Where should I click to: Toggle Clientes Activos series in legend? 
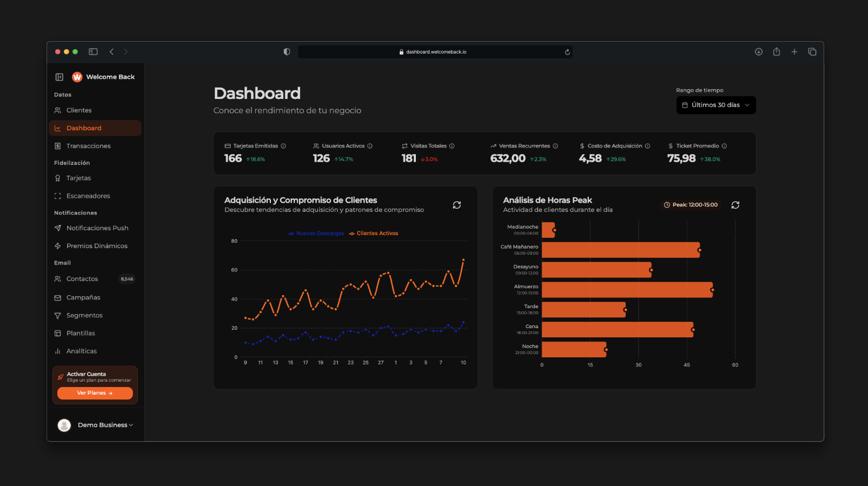coord(374,234)
